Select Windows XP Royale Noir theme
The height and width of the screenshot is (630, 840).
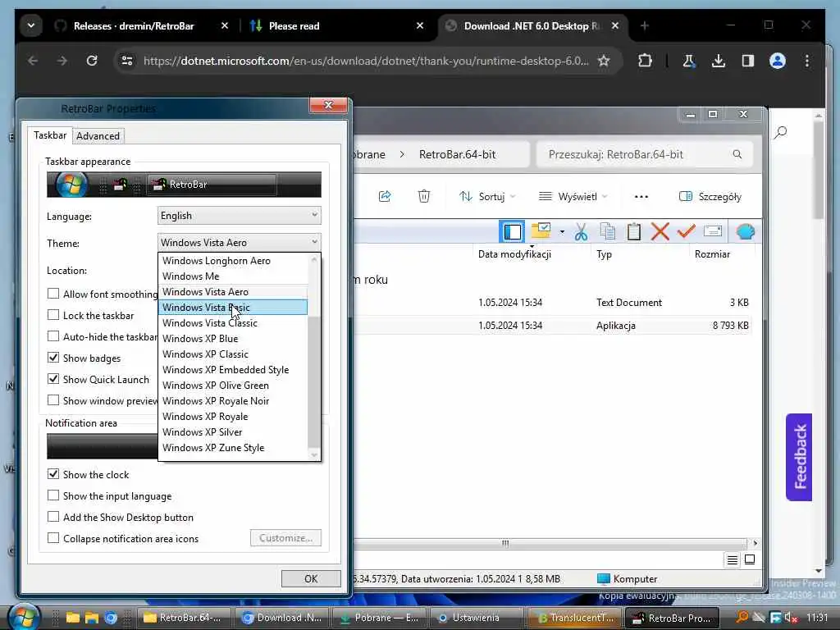tap(233, 400)
